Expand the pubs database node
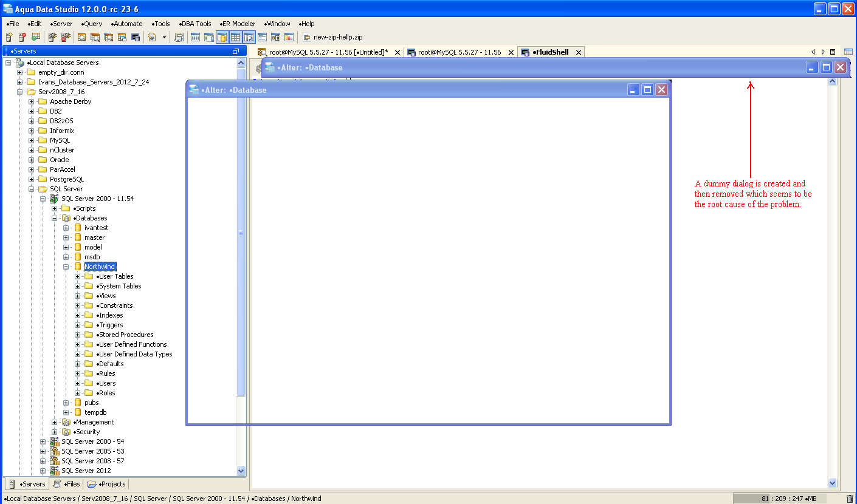857x504 pixels. [67, 403]
